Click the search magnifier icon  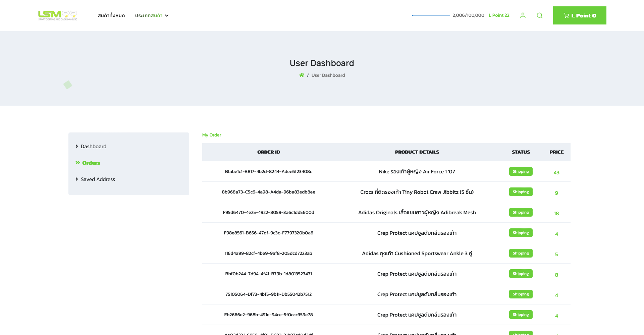coord(539,15)
